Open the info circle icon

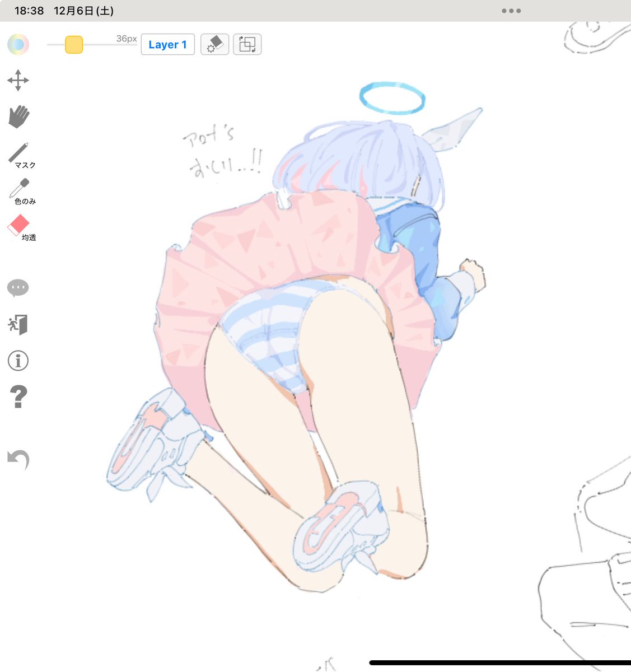[x=18, y=361]
